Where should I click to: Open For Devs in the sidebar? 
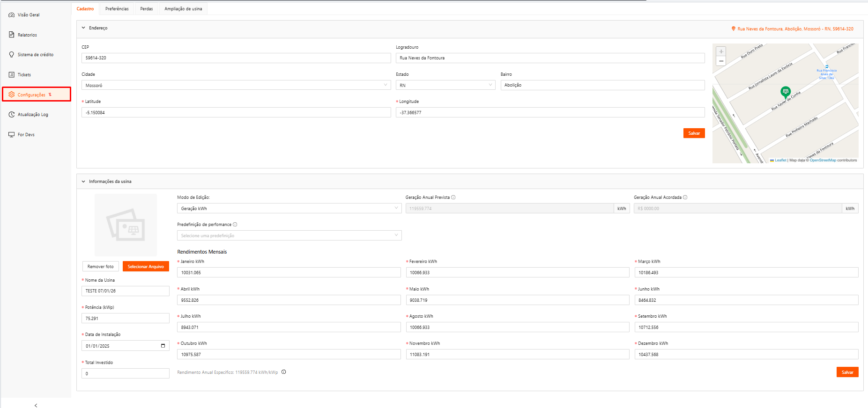26,135
